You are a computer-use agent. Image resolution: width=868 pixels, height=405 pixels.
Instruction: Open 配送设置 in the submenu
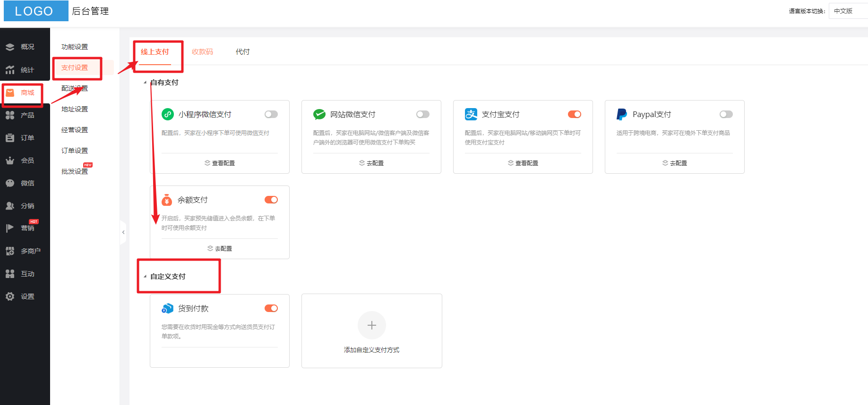tap(75, 88)
